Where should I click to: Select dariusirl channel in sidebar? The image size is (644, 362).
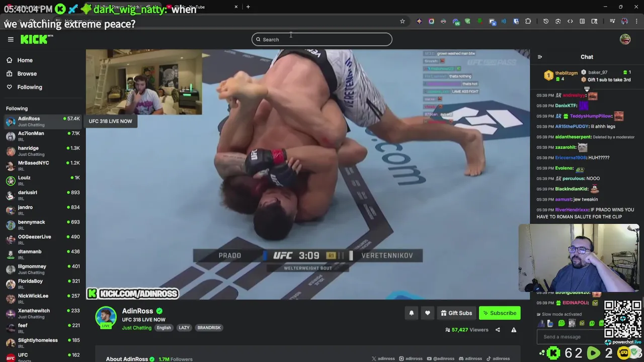[x=43, y=195]
